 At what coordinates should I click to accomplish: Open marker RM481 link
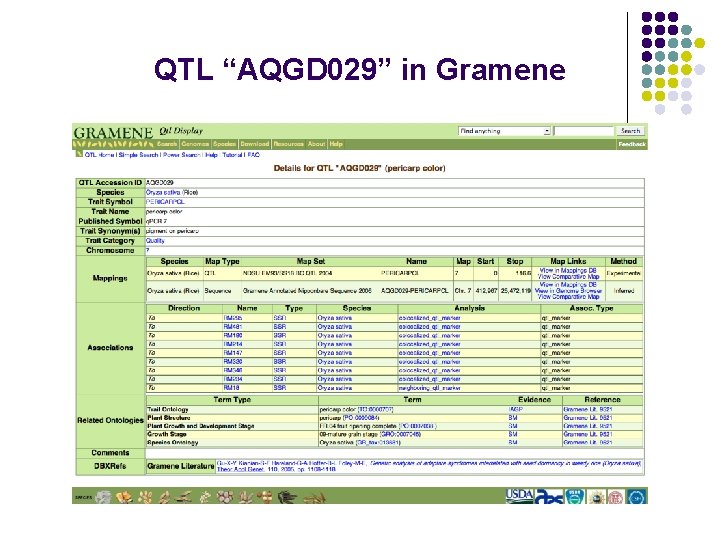pyautogui.click(x=232, y=327)
